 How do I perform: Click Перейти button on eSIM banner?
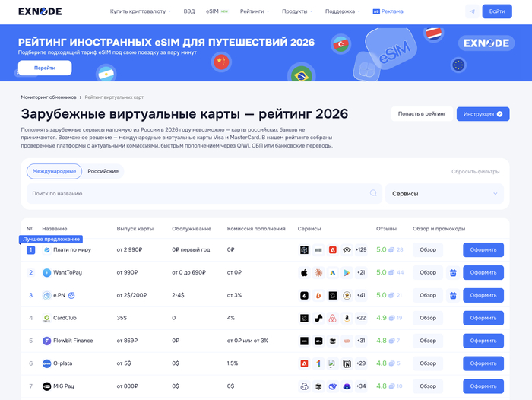tap(45, 68)
